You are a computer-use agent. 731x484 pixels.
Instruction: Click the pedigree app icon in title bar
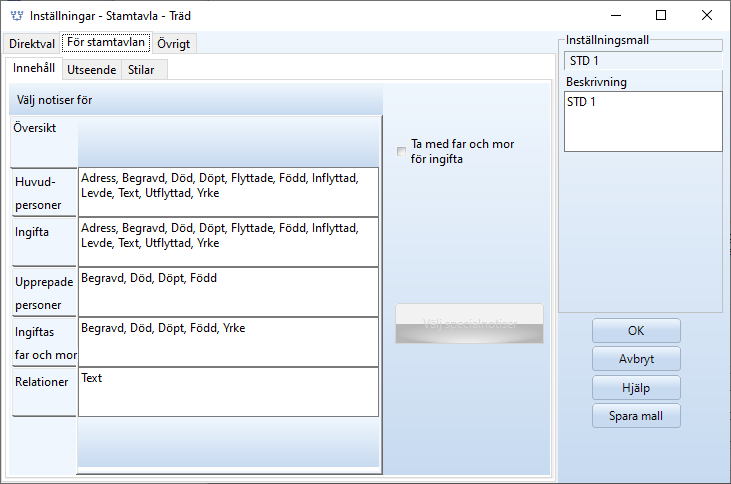pyautogui.click(x=14, y=15)
